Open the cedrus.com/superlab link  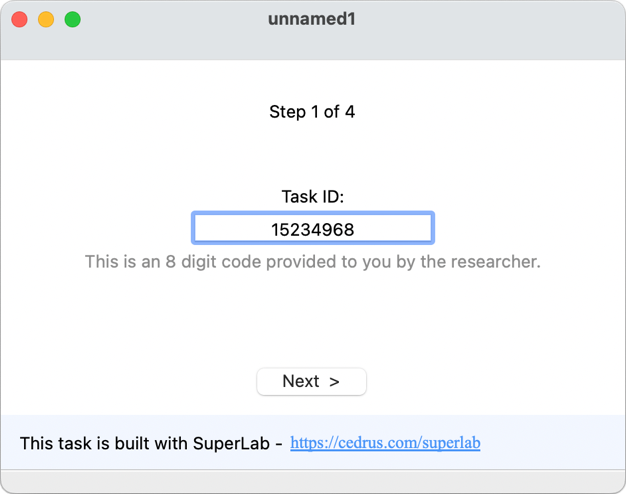click(x=385, y=442)
